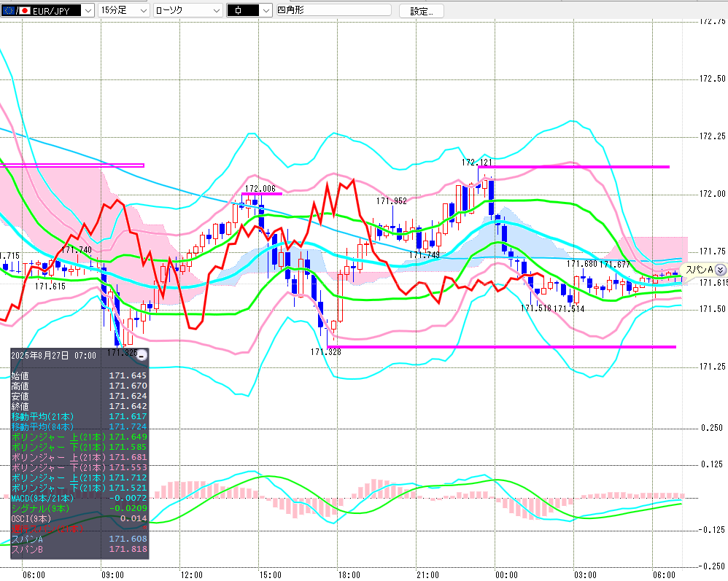Click the 00:00 time axis label
The height and width of the screenshot is (581, 728).
point(506,575)
